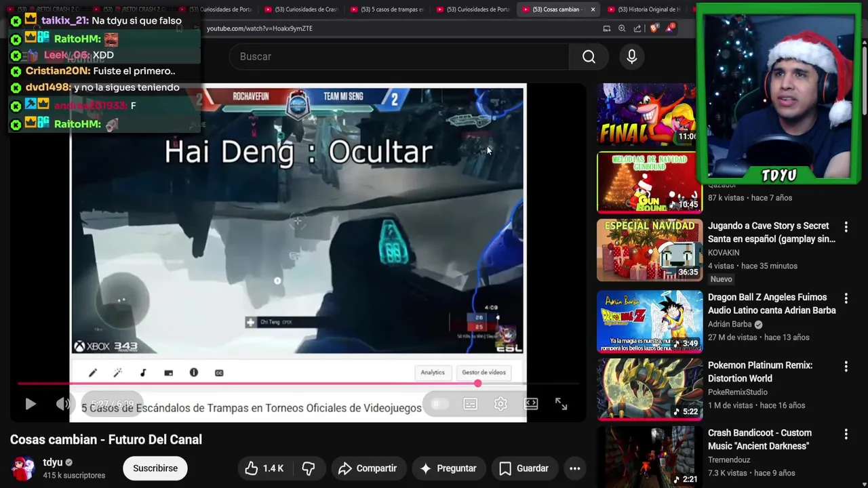This screenshot has height=488, width=868.
Task: Click '87 k vistas • hace 7 años'
Action: [750, 198]
